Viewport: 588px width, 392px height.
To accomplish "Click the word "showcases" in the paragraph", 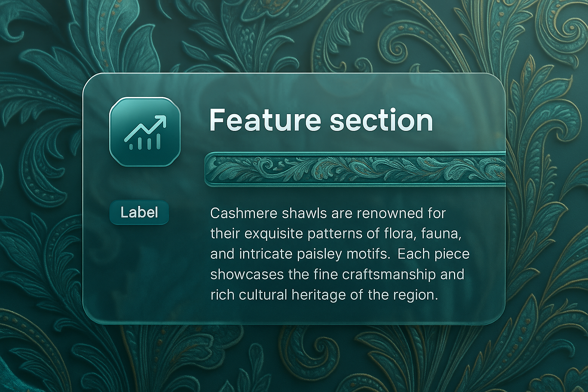I will 247,274.
